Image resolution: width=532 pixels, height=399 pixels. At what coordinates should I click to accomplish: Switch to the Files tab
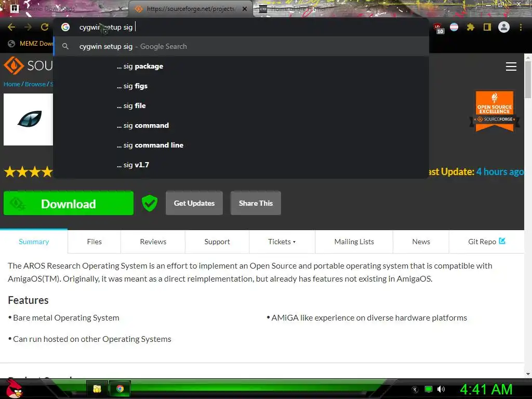click(95, 242)
